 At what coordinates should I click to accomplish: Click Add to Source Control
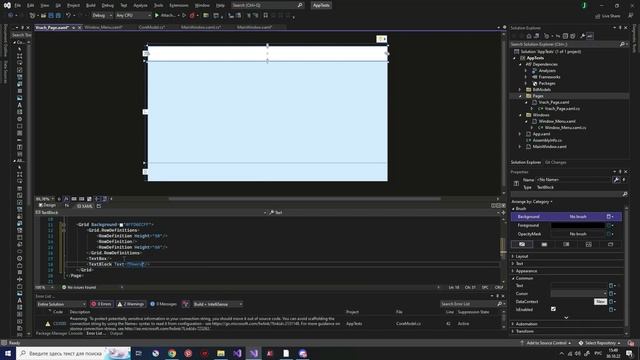click(546, 343)
